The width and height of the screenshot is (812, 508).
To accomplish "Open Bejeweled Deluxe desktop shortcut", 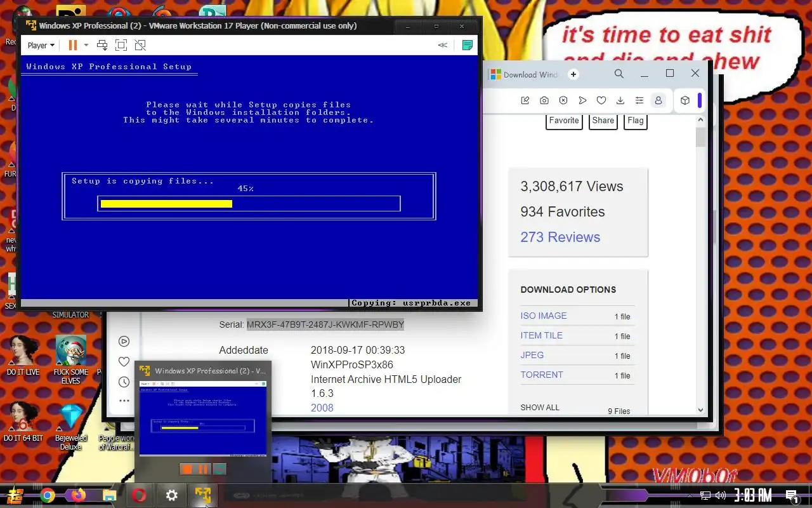I will tap(71, 426).
